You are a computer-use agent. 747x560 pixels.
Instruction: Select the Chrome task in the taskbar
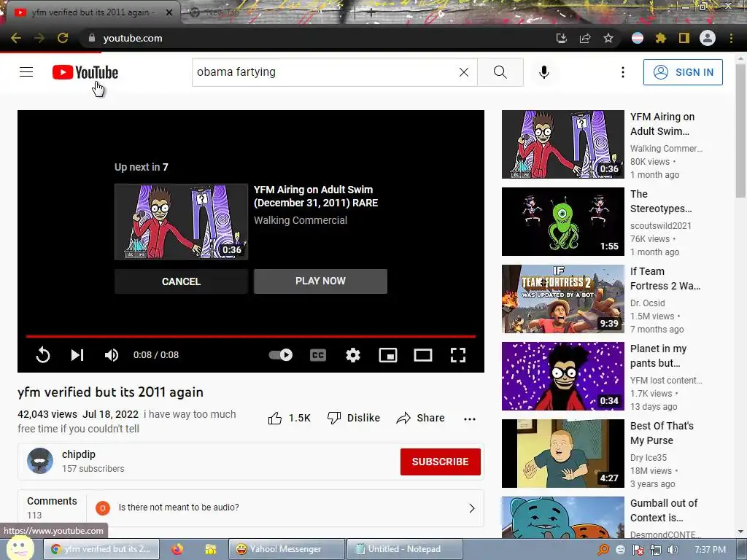(x=102, y=549)
